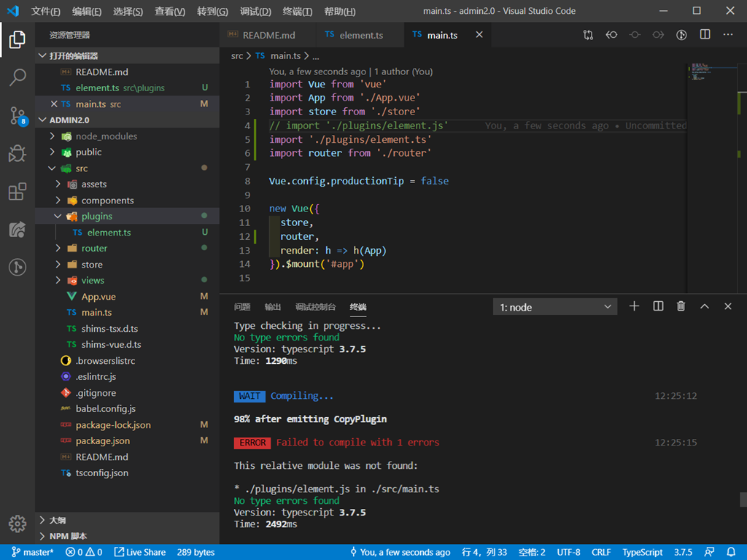This screenshot has height=560, width=747.
Task: Open the '1: node' terminal dropdown
Action: [555, 307]
